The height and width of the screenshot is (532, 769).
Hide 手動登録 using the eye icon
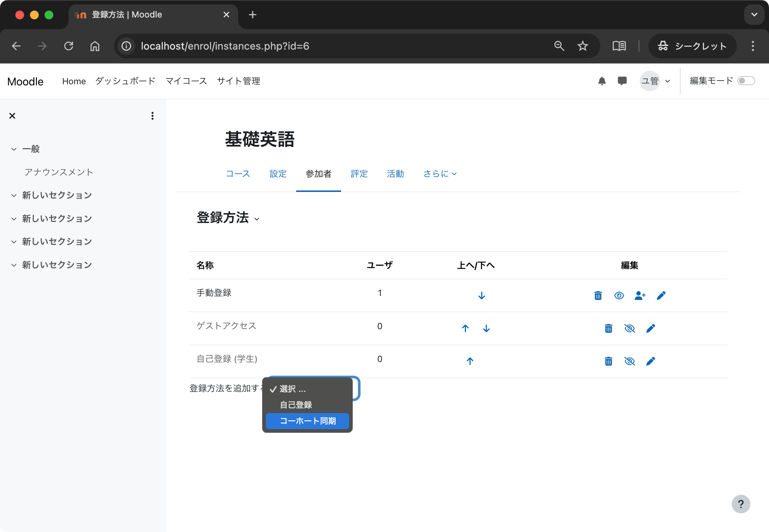(x=619, y=296)
